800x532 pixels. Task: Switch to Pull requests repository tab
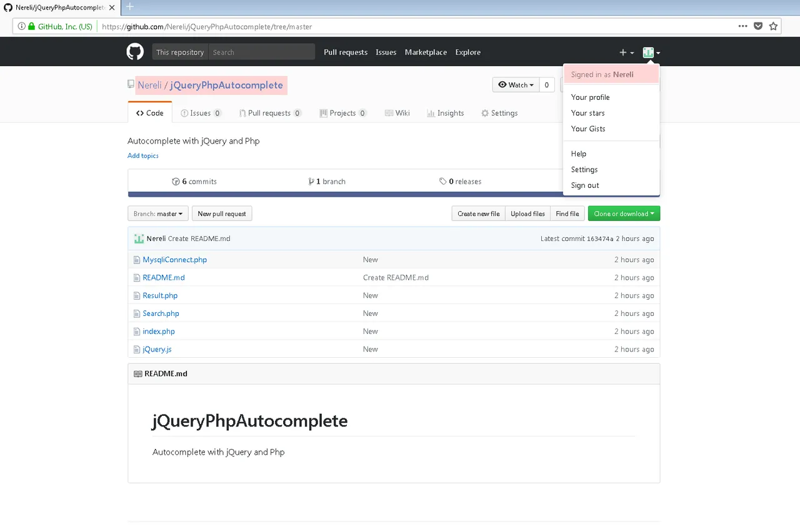[270, 113]
